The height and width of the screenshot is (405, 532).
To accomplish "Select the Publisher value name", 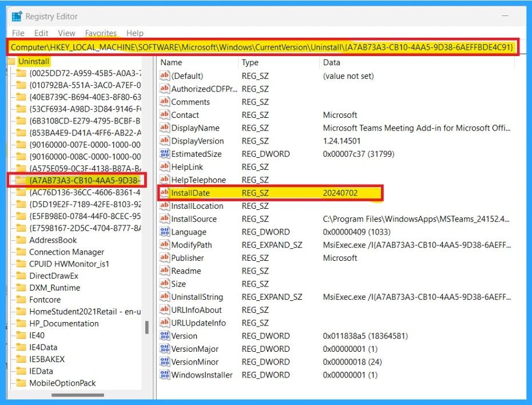I will [187, 258].
